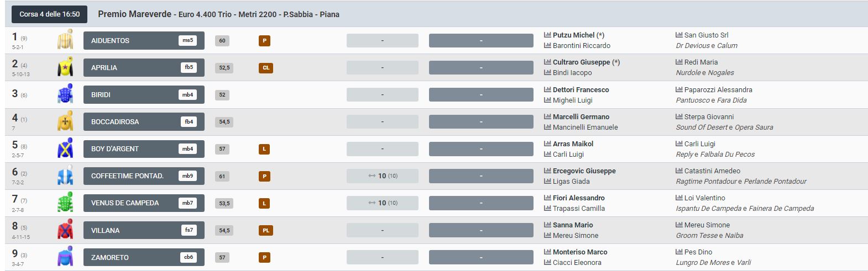The width and height of the screenshot is (868, 271).
Task: Open owner link Pes Dino
Action: pyautogui.click(x=698, y=252)
